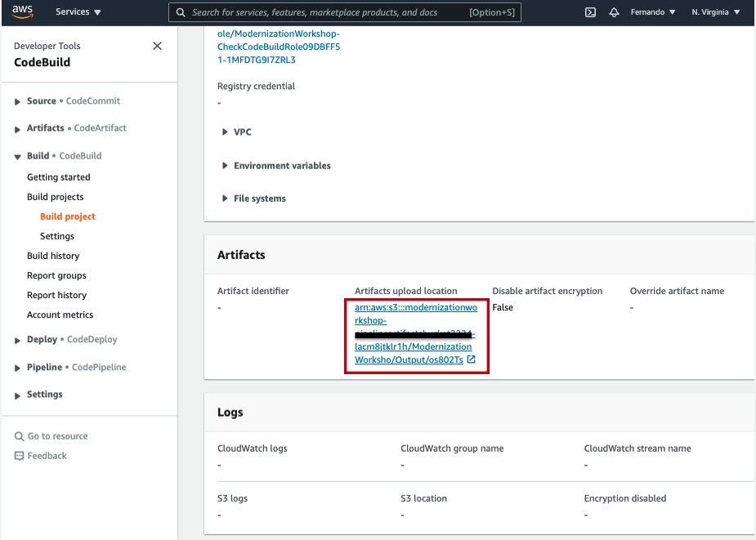Click the Encryption disabled label
The image size is (756, 540).
(x=625, y=498)
